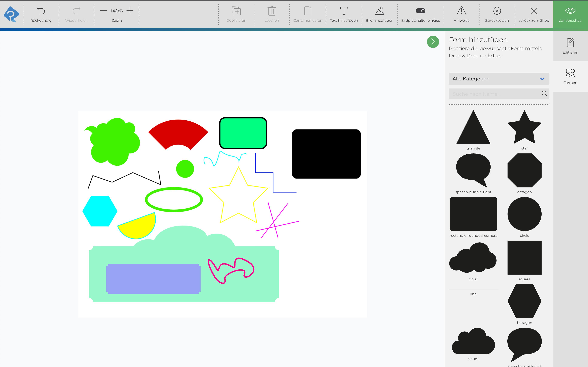Switch to the Formen tab

coord(570,76)
